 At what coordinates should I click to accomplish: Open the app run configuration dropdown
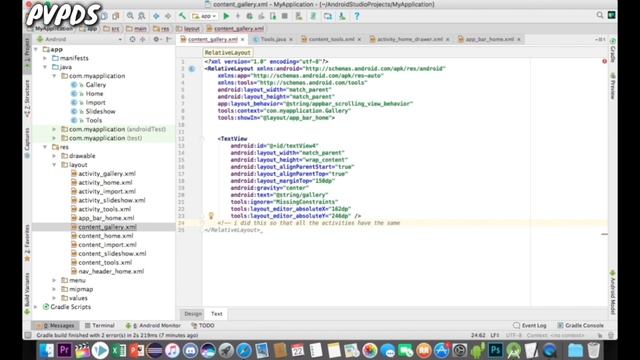click(x=204, y=16)
